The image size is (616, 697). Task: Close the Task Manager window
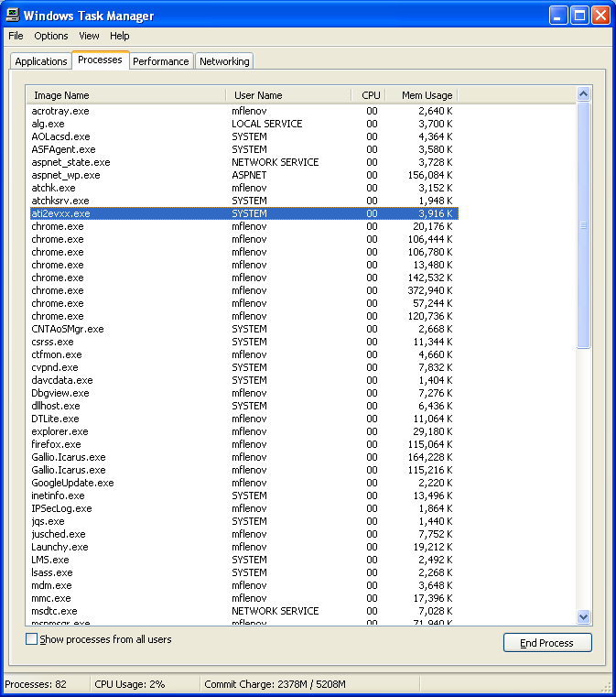(x=601, y=16)
